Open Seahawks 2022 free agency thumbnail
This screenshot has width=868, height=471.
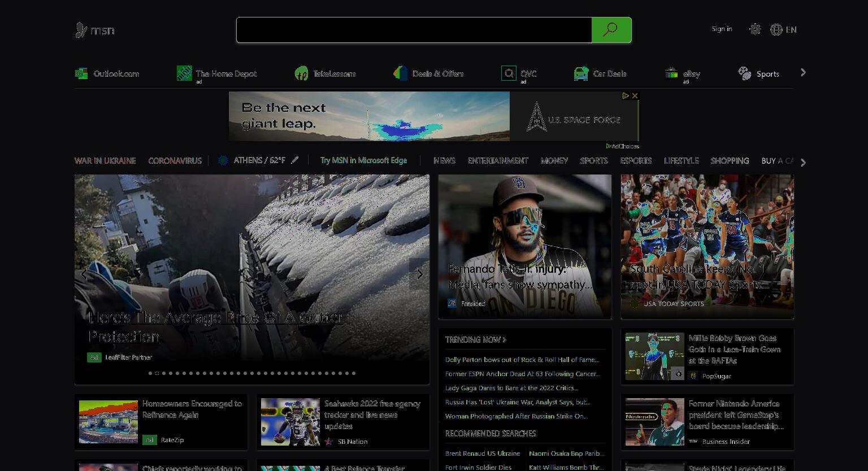coord(290,422)
